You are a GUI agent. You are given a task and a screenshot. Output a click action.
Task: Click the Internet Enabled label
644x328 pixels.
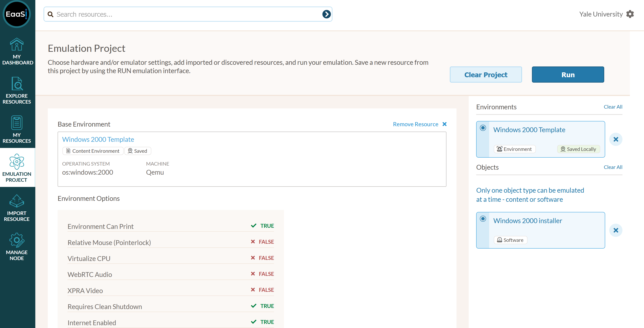tap(91, 323)
